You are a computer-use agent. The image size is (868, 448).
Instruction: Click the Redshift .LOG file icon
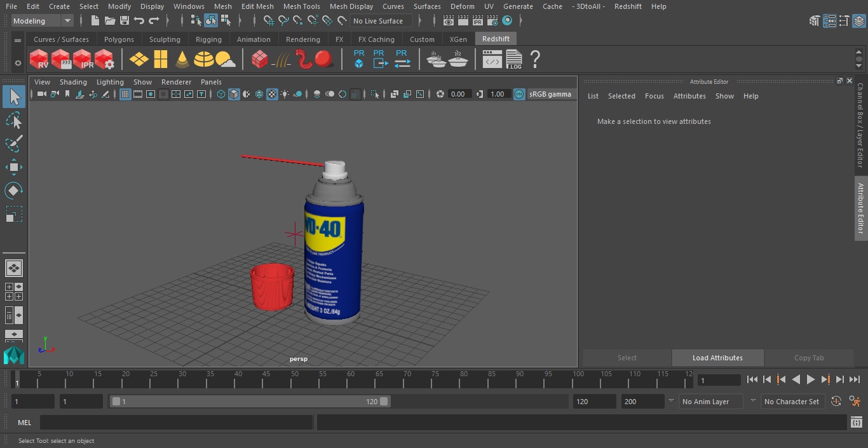(513, 60)
